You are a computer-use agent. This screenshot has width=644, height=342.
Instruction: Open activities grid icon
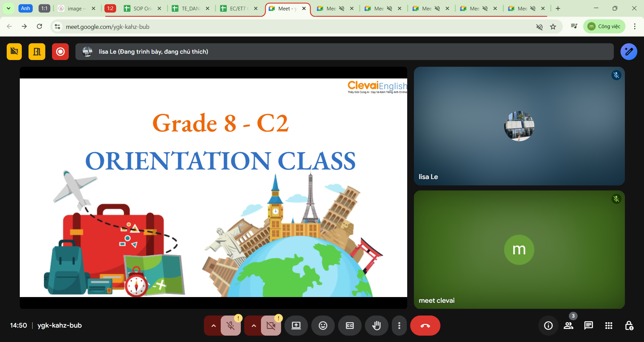pyautogui.click(x=609, y=326)
